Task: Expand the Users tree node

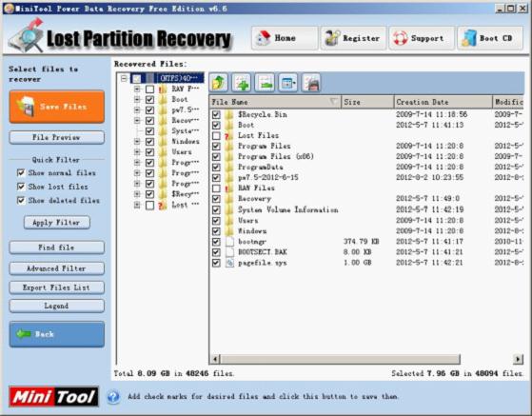Action: click(x=137, y=152)
